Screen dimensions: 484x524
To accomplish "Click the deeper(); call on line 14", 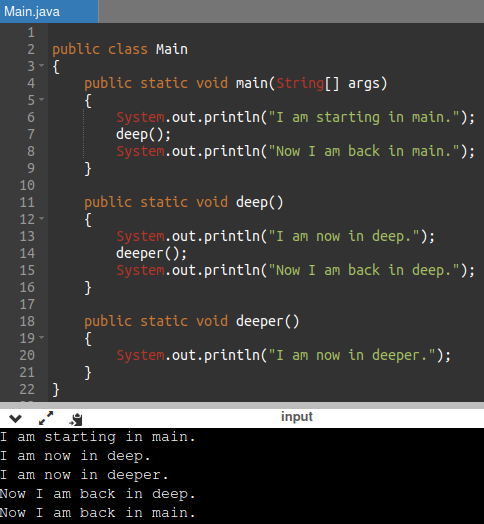I will pos(151,254).
